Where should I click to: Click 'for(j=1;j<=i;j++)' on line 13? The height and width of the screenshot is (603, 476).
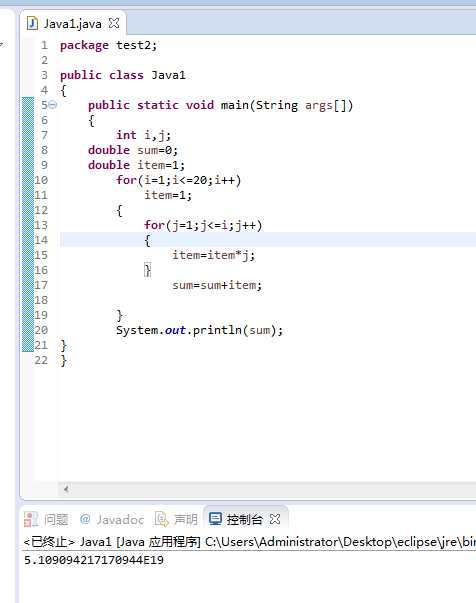(203, 225)
